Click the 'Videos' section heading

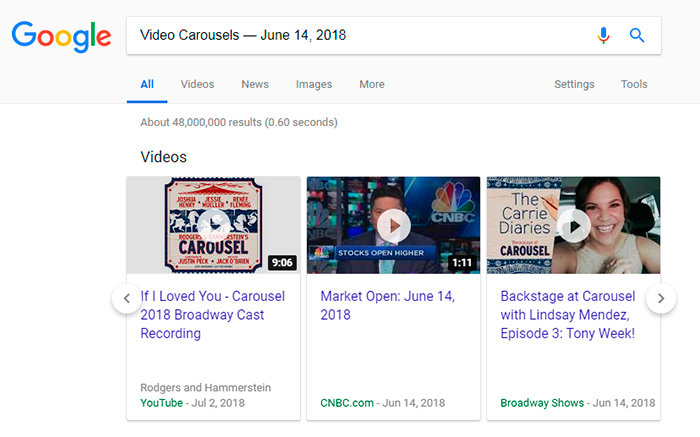163,157
